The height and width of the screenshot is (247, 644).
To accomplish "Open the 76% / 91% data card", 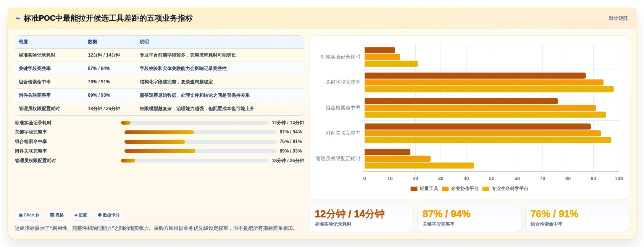I will [577, 218].
